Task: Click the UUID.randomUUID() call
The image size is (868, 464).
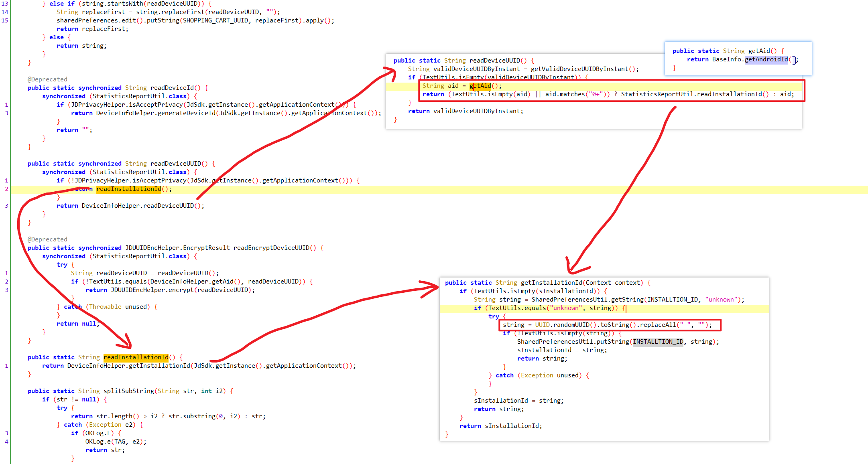Action: 566,325
